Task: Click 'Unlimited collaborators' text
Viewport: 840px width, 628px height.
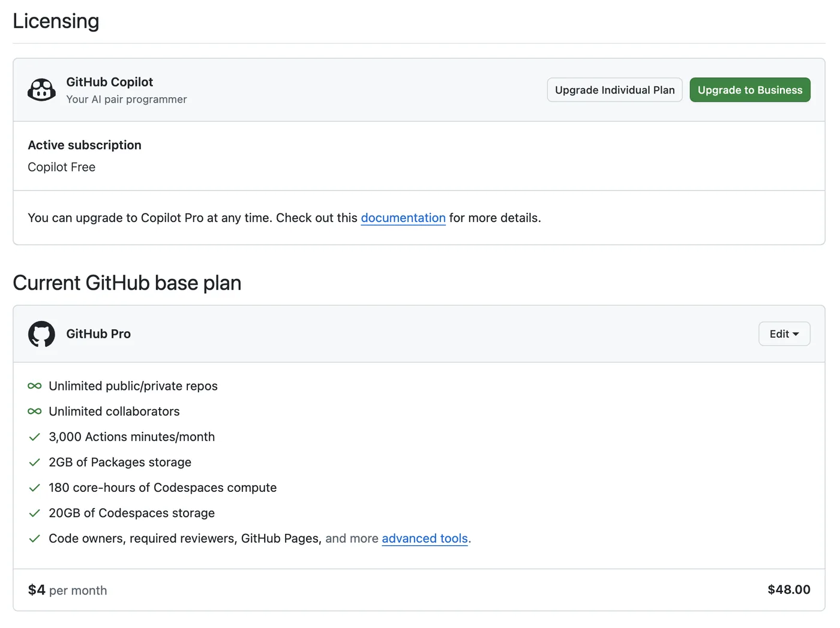Action: pyautogui.click(x=115, y=411)
